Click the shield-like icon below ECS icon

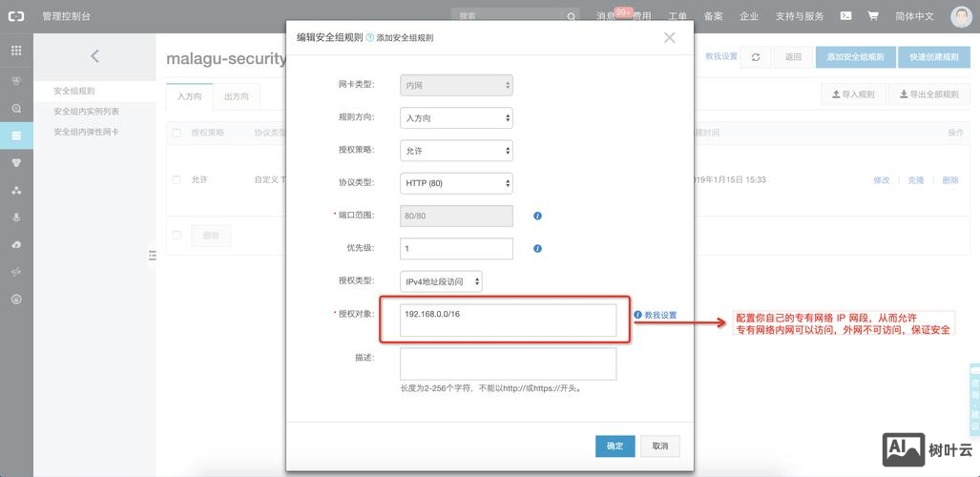pyautogui.click(x=16, y=162)
